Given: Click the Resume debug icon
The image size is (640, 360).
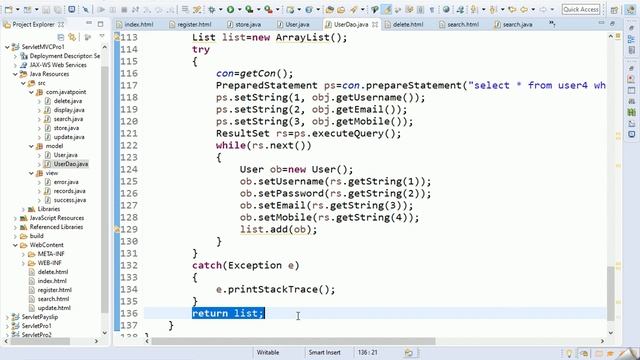Looking at the screenshot, I should click(x=101, y=9).
